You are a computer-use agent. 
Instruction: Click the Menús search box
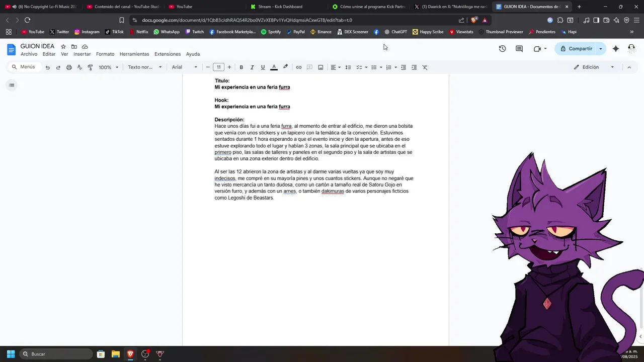pos(25,67)
